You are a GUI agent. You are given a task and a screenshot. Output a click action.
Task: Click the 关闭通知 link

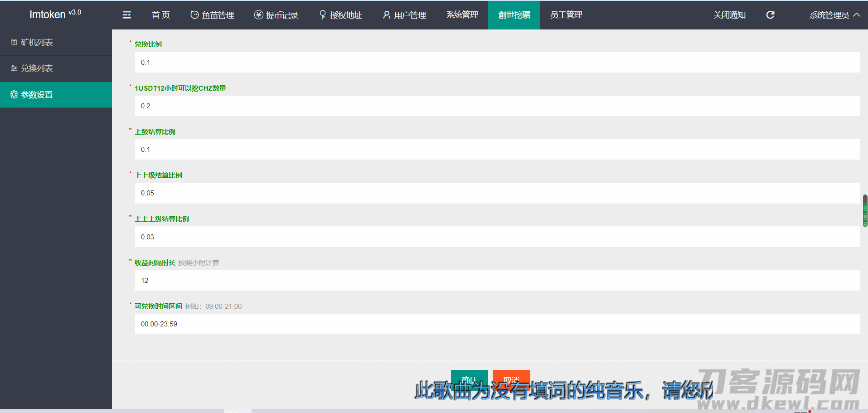click(x=729, y=15)
